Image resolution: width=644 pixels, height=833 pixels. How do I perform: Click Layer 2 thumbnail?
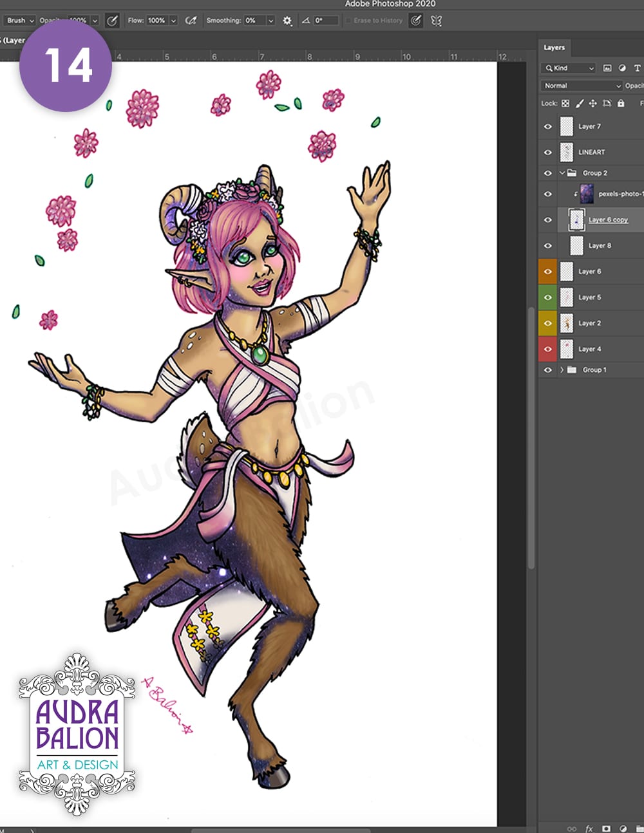(x=567, y=323)
